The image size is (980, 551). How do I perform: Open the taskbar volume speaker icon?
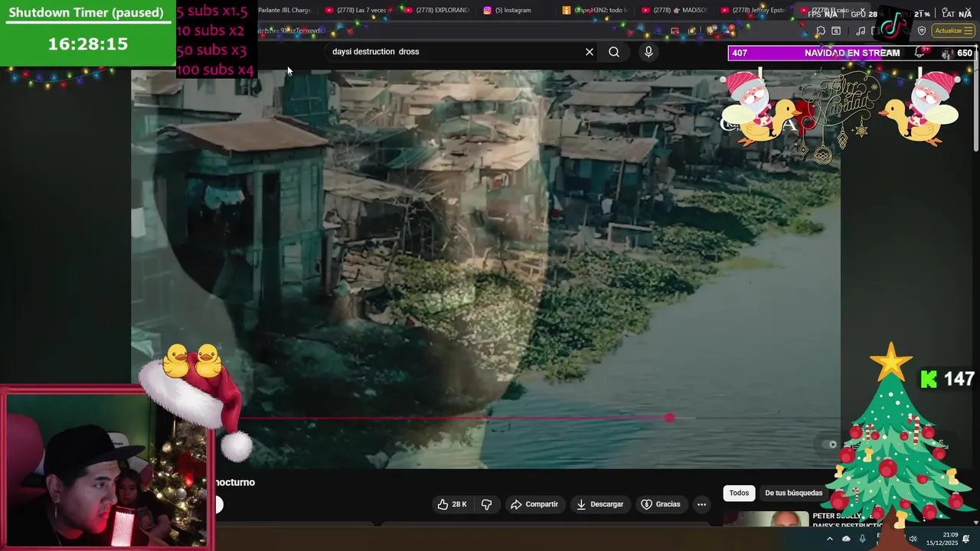912,539
